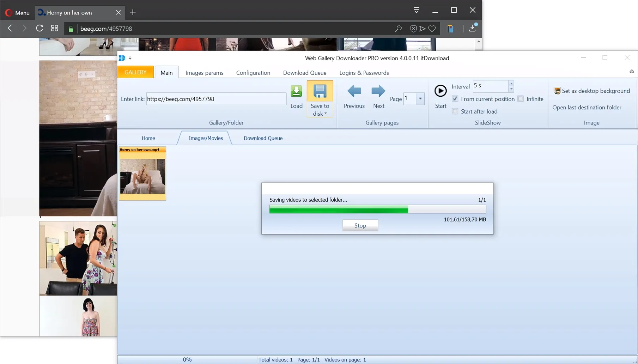Click the Save to disk floppy icon
This screenshot has width=638, height=364.
click(320, 91)
